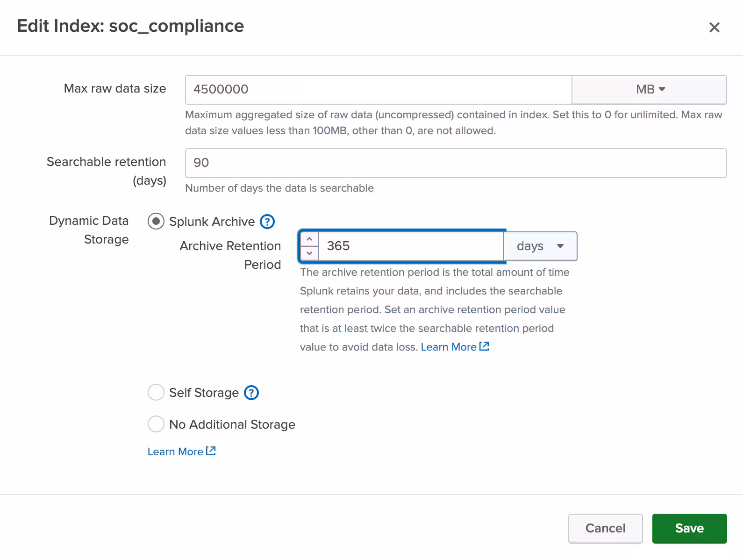Click external link icon below No Additional Storage
Viewport: 743px width, 560px height.
coord(211,451)
